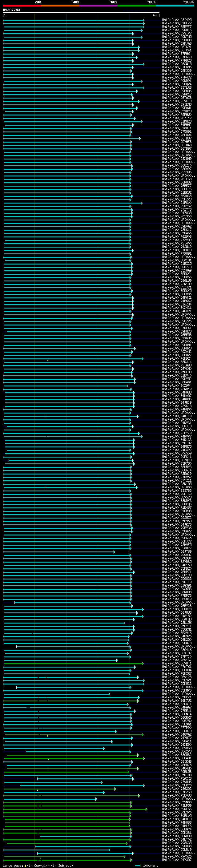Image resolution: width=197 pixels, height=868 pixels.
Task: Select hit label UniRef100_A8WKC0
Action: coord(177,609)
